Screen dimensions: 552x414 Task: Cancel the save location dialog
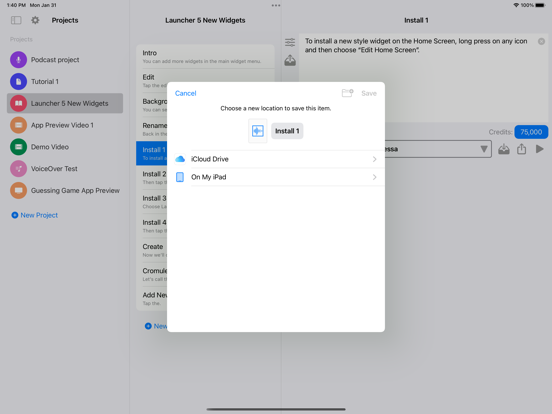click(186, 93)
